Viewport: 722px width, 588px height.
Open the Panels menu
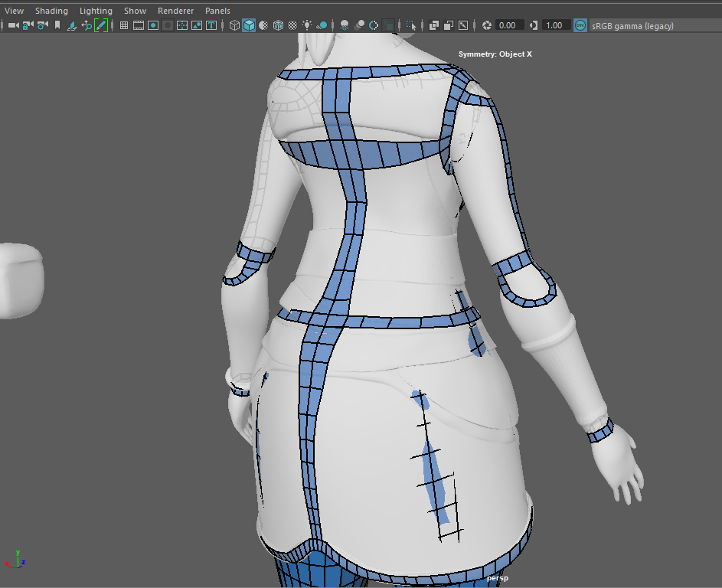click(x=217, y=11)
